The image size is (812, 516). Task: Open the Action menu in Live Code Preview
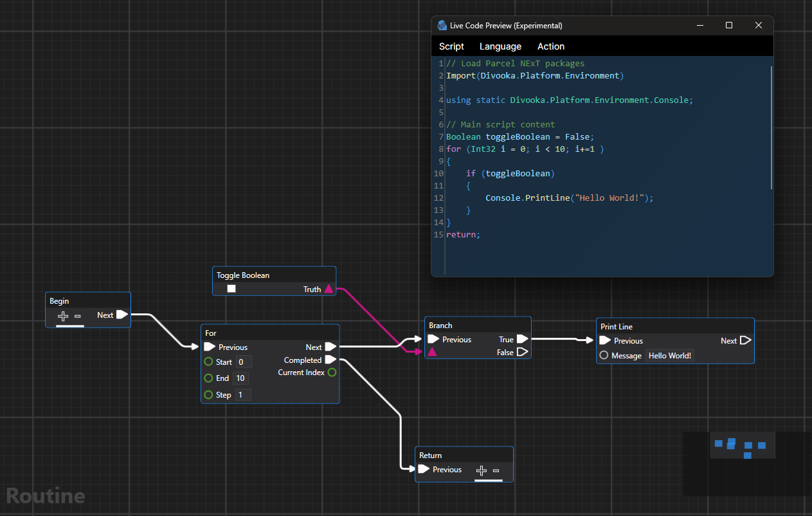[x=551, y=46]
